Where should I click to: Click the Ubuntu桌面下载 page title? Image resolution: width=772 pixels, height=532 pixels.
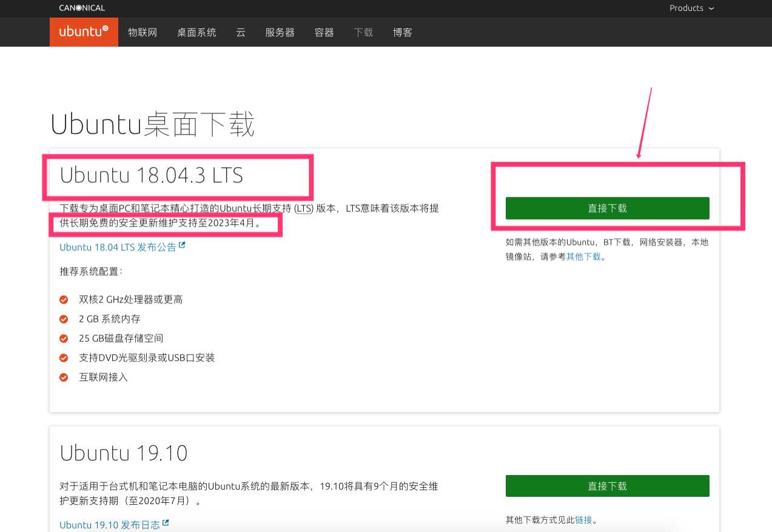153,124
